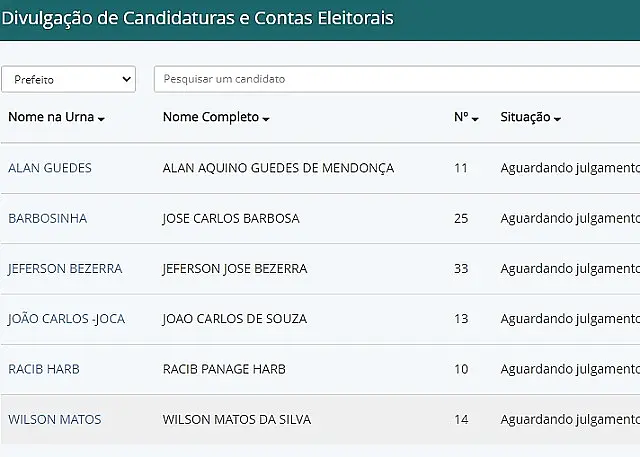Click candidate number 13 in the table
640x457 pixels.
tap(461, 319)
